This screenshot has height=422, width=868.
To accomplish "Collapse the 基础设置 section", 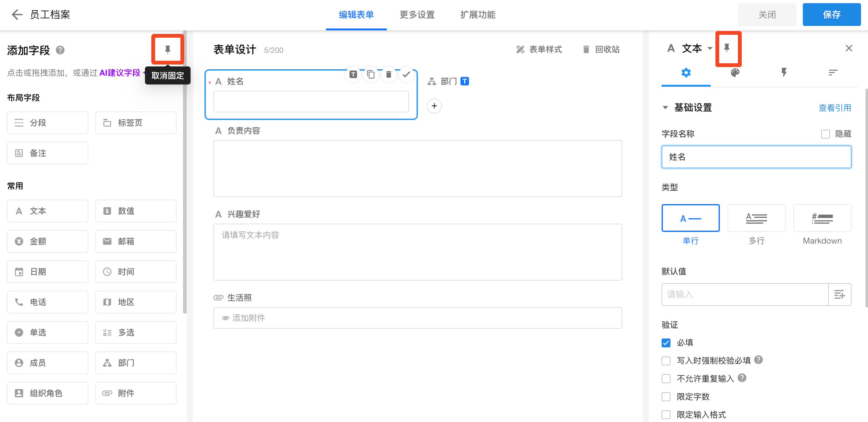I will [x=665, y=108].
